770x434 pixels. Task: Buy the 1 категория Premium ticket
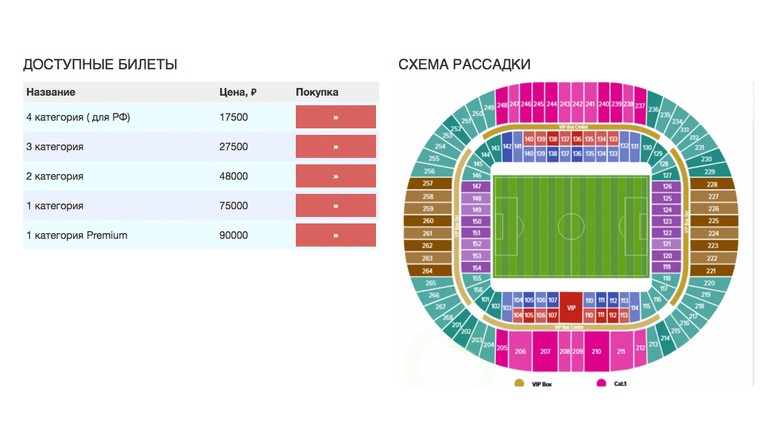click(x=336, y=235)
